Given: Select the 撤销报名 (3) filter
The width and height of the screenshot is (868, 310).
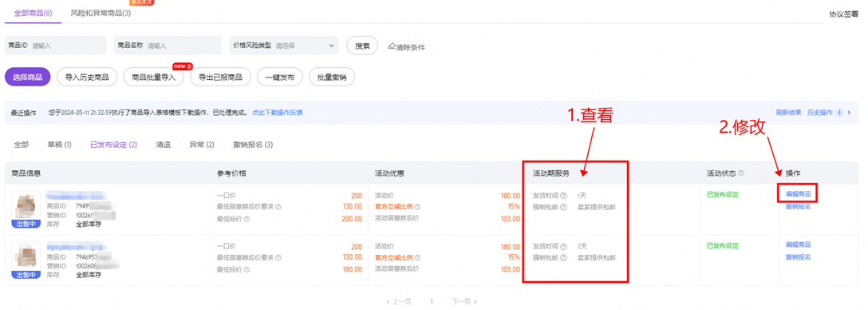Looking at the screenshot, I should coord(253,145).
